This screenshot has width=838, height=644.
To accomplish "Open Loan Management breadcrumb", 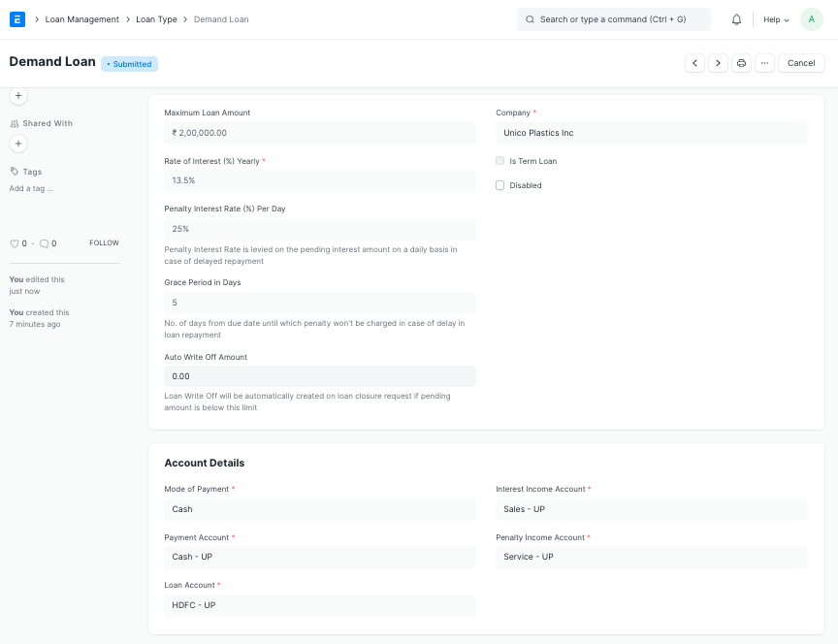I will click(82, 19).
